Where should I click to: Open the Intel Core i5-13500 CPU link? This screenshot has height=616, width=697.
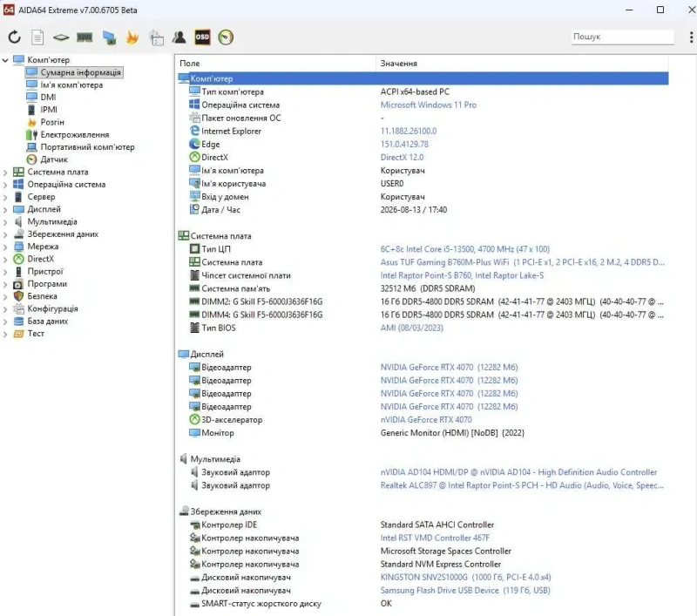click(x=465, y=249)
